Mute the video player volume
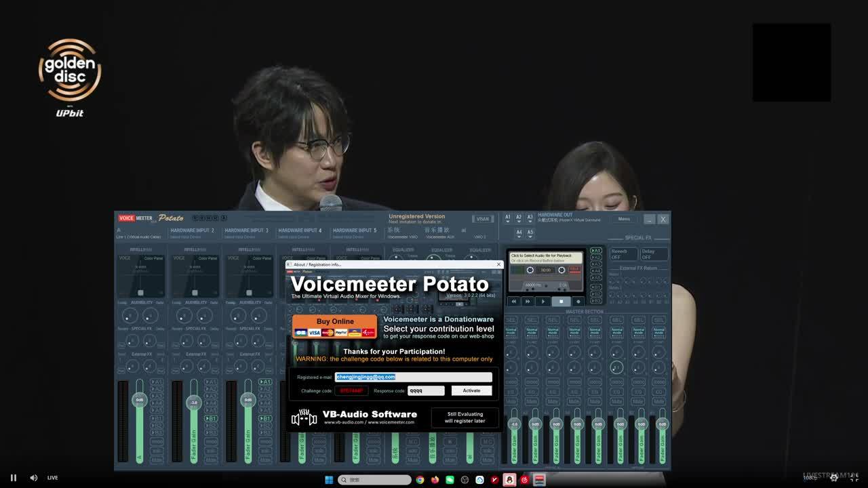The image size is (868, 488). 33,478
